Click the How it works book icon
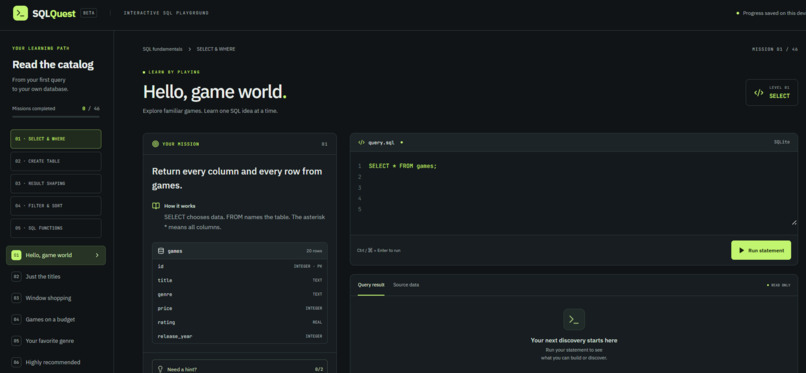 pyautogui.click(x=156, y=206)
